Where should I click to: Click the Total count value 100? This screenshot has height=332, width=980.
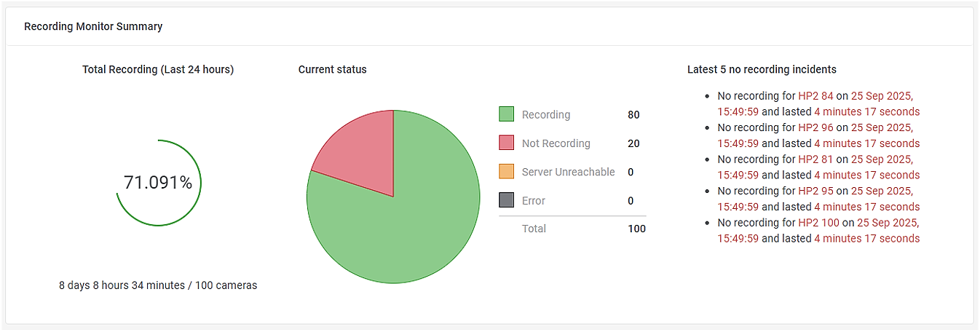[636, 229]
